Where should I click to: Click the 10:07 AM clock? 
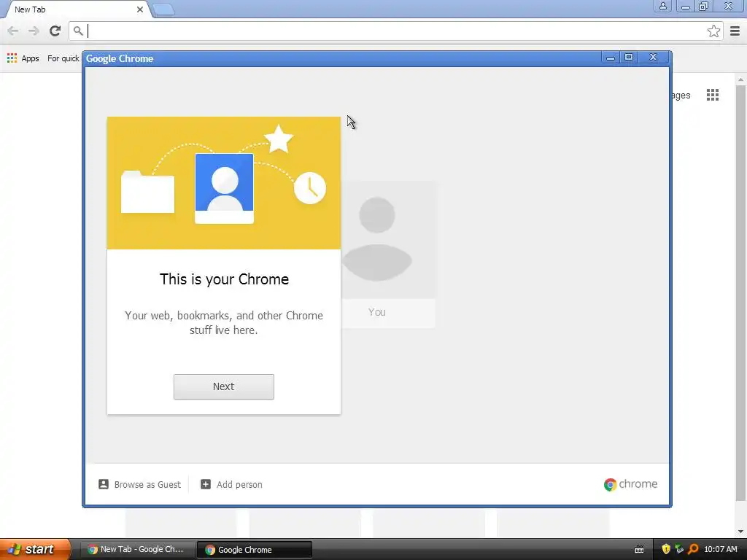coord(720,549)
